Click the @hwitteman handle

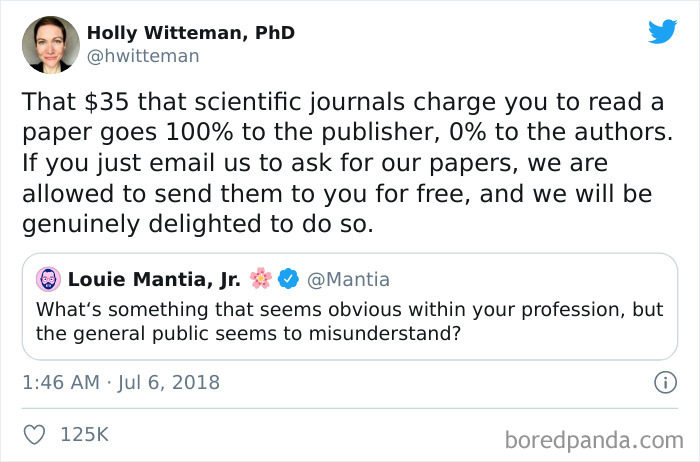coord(143,56)
